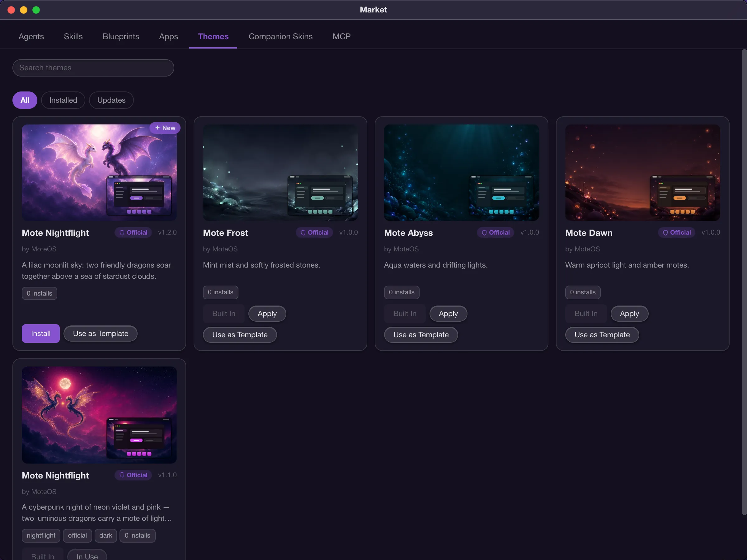Viewport: 747px width, 560px height.
Task: Use Mote Nightflight v1.2.0 as template
Action: point(101,334)
